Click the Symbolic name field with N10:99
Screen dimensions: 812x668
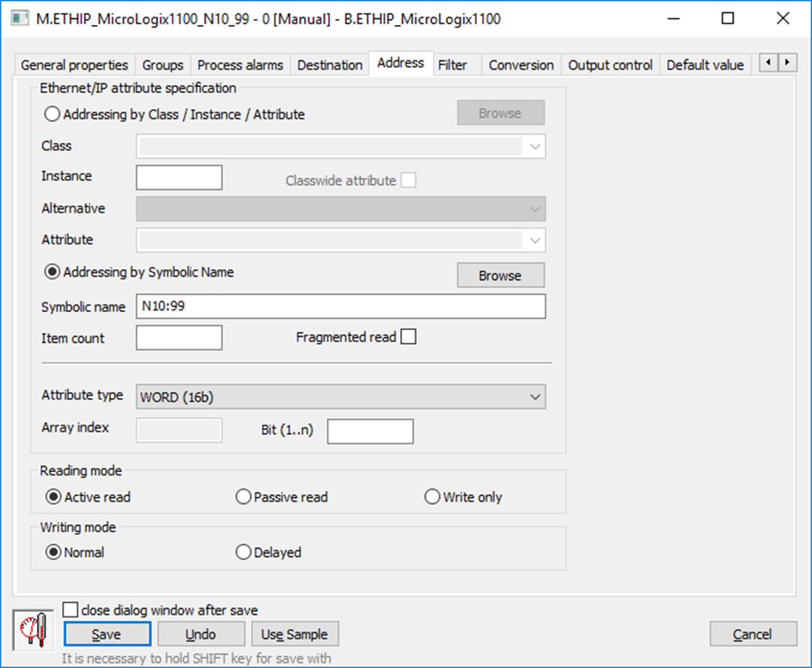(341, 306)
